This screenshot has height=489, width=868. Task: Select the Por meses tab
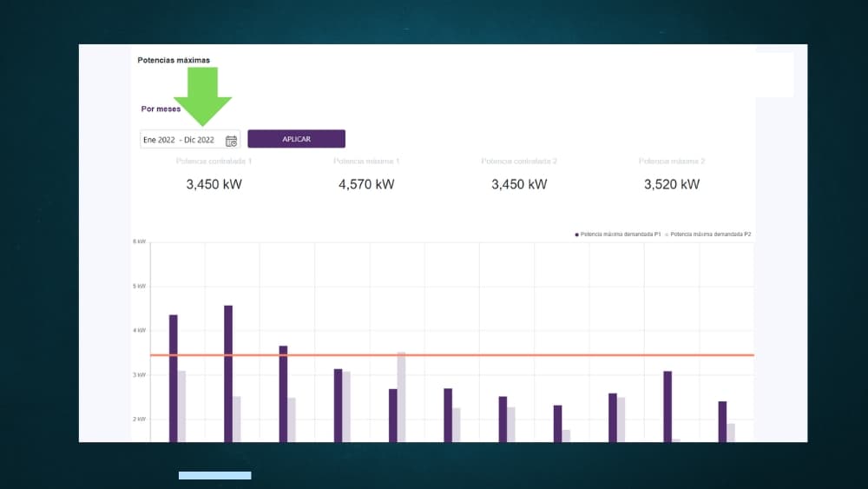point(161,109)
